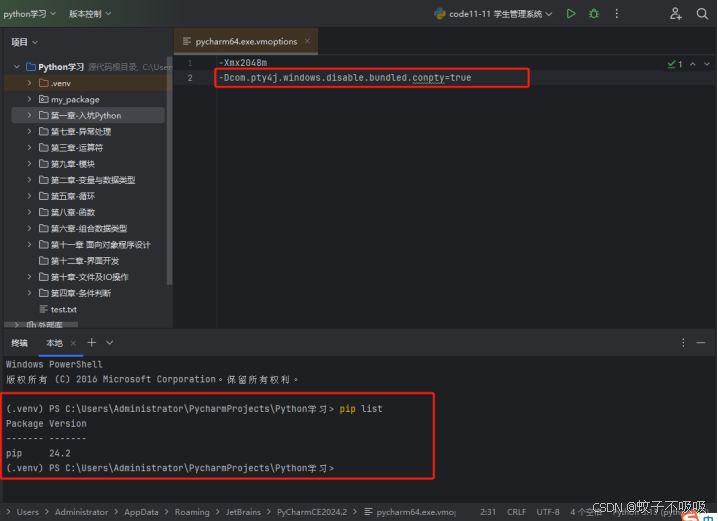Open the more actions three-dot menu
The width and height of the screenshot is (718, 521).
[617, 14]
